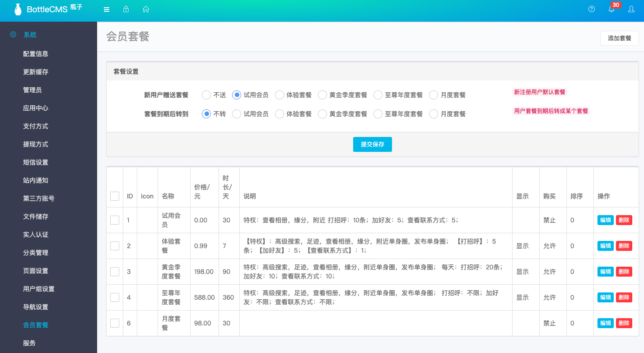Click the 0.99 price cell

[205, 246]
